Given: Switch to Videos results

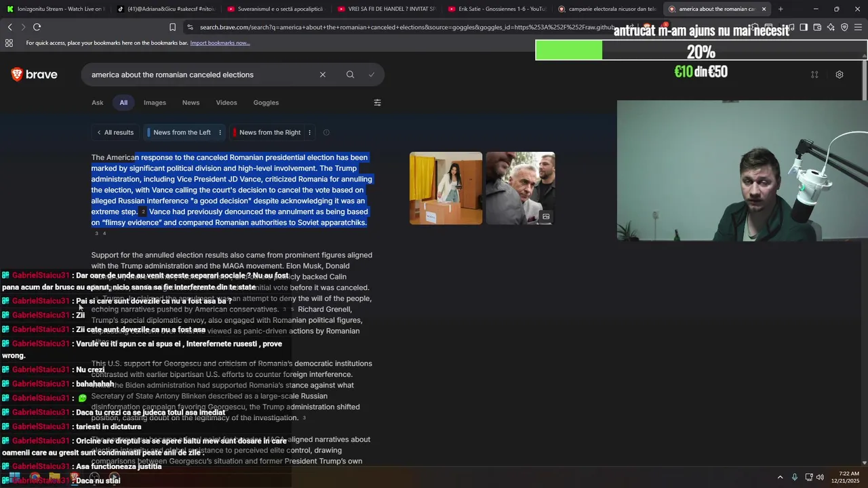Looking at the screenshot, I should pos(226,102).
